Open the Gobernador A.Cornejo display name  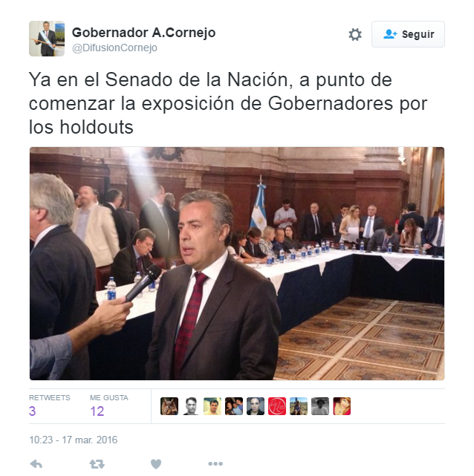click(x=143, y=33)
